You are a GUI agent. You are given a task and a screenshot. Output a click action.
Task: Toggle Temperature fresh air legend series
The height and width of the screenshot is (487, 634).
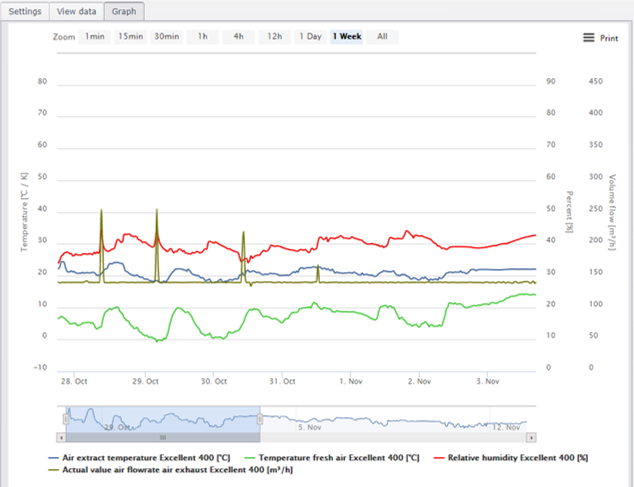(332, 458)
